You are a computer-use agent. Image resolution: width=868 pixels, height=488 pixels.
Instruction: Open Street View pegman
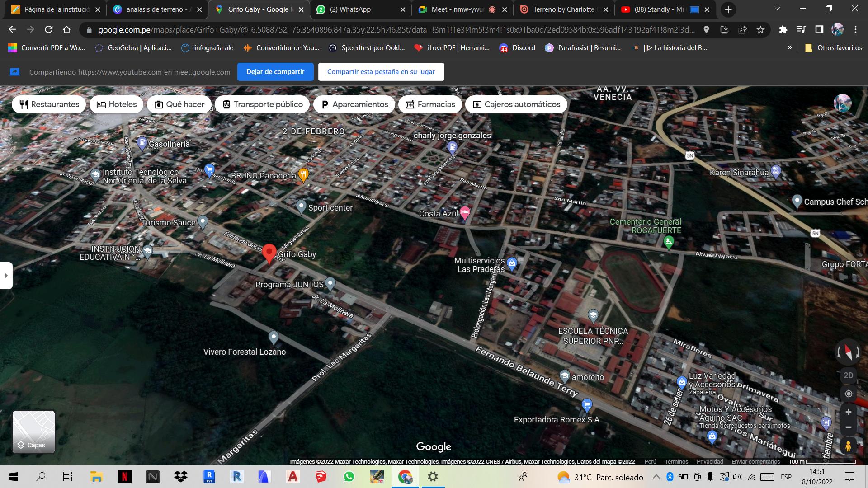pyautogui.click(x=848, y=446)
